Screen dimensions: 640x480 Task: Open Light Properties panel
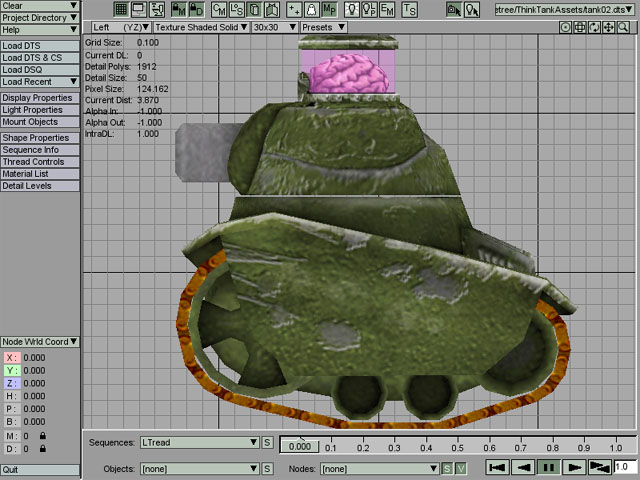(40, 110)
